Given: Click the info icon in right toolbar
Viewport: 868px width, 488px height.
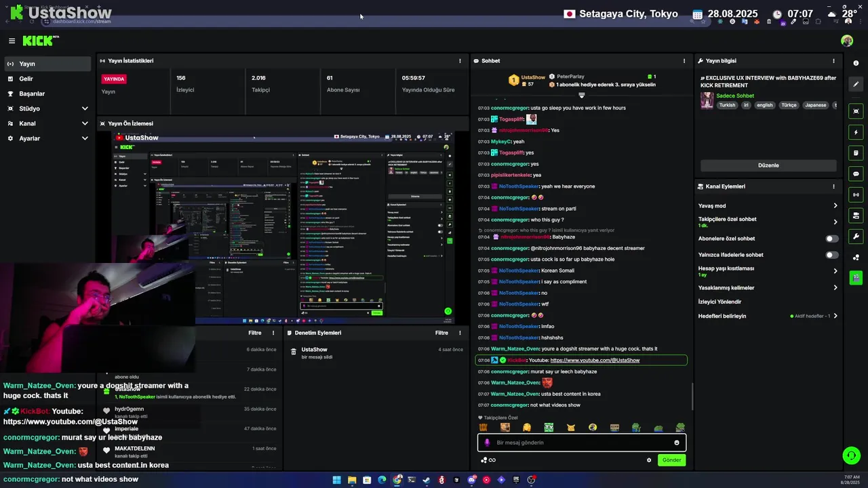Looking at the screenshot, I should [x=856, y=63].
